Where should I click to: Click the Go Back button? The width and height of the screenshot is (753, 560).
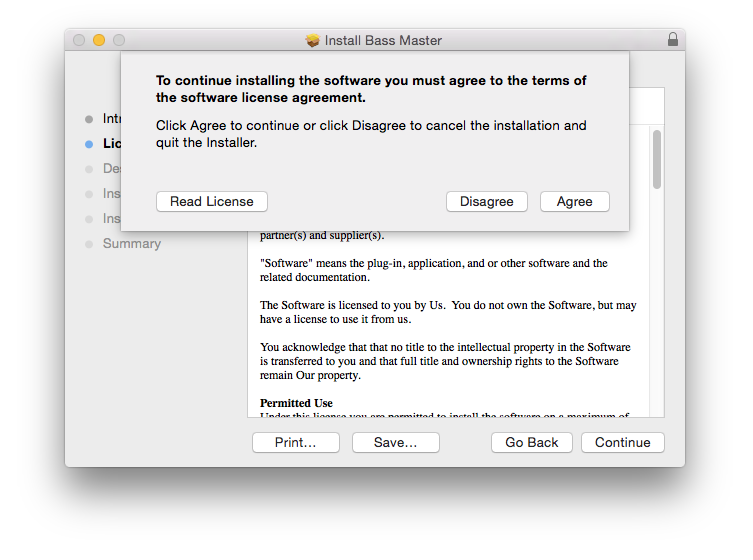[532, 442]
